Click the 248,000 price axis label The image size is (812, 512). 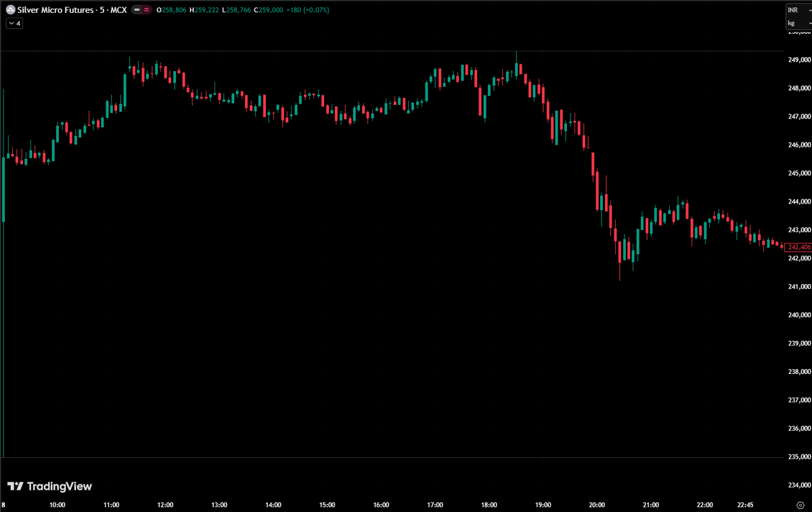tap(798, 88)
